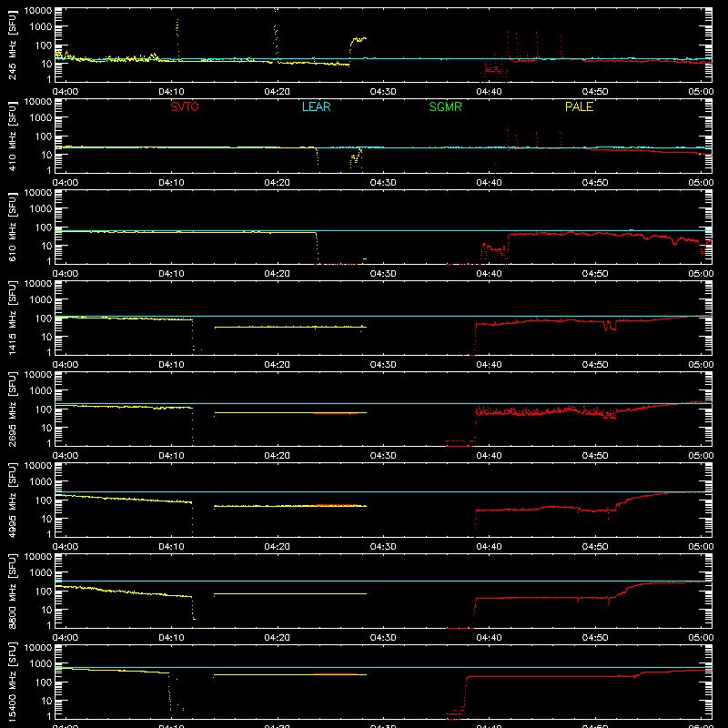
Task: Select the 2695 MHz [SFU] axis title
Action: click(12, 409)
